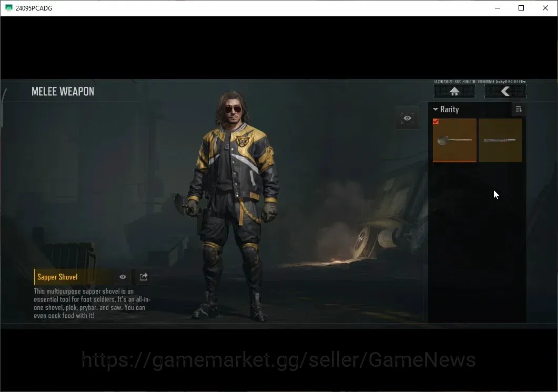The height and width of the screenshot is (392, 558).
Task: Share the Sapper Shovel item
Action: click(144, 277)
